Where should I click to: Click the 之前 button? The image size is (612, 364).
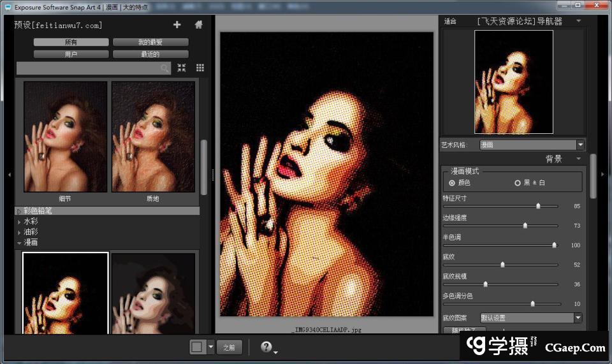[x=229, y=347]
